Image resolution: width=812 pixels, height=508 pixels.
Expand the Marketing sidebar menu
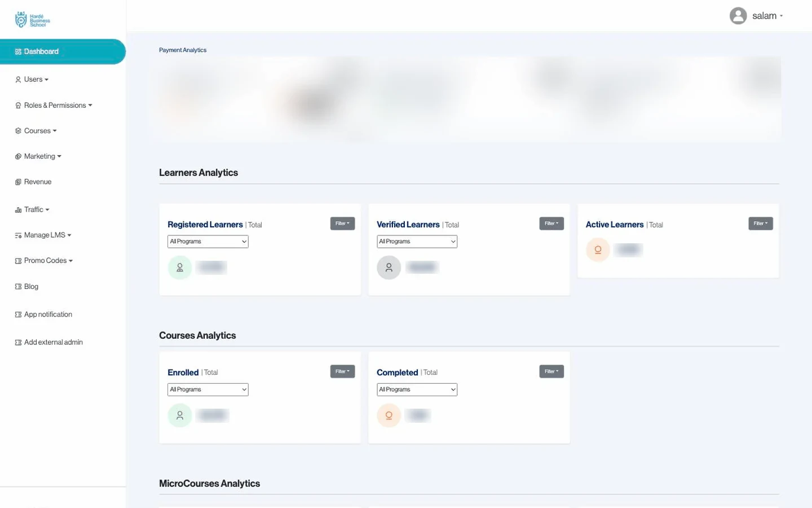click(38, 156)
